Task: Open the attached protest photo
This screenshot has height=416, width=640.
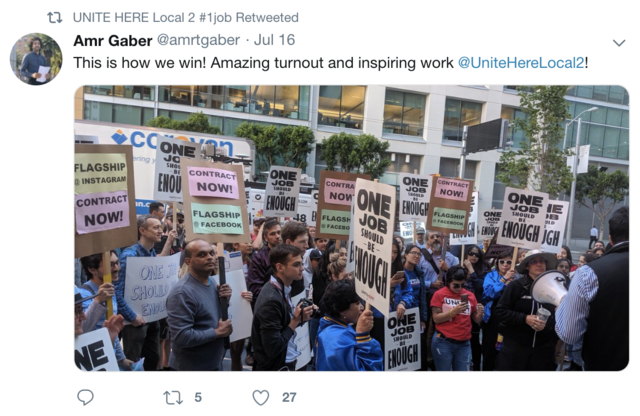Action: [x=351, y=228]
